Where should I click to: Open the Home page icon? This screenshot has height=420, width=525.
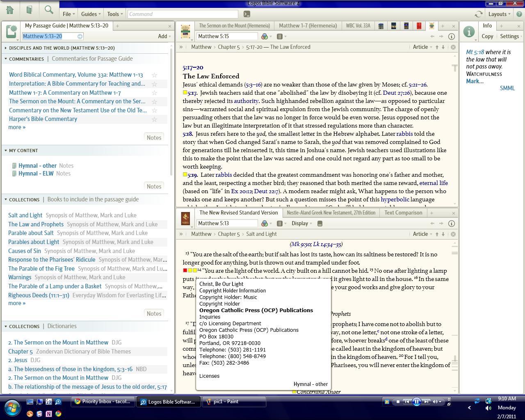click(10, 10)
